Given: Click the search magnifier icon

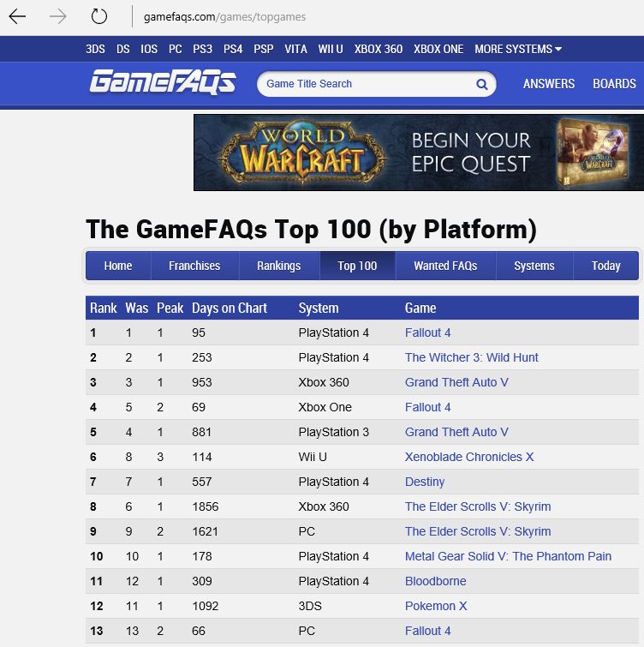Looking at the screenshot, I should point(481,84).
